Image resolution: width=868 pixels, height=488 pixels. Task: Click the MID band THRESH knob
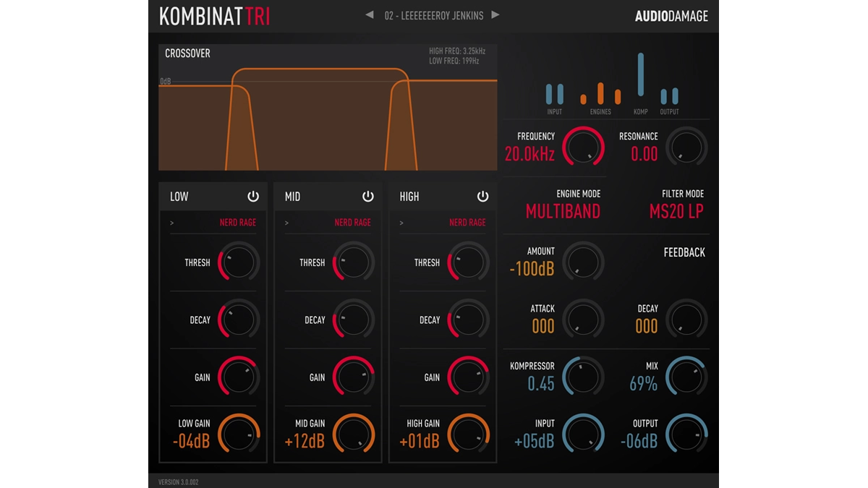354,262
